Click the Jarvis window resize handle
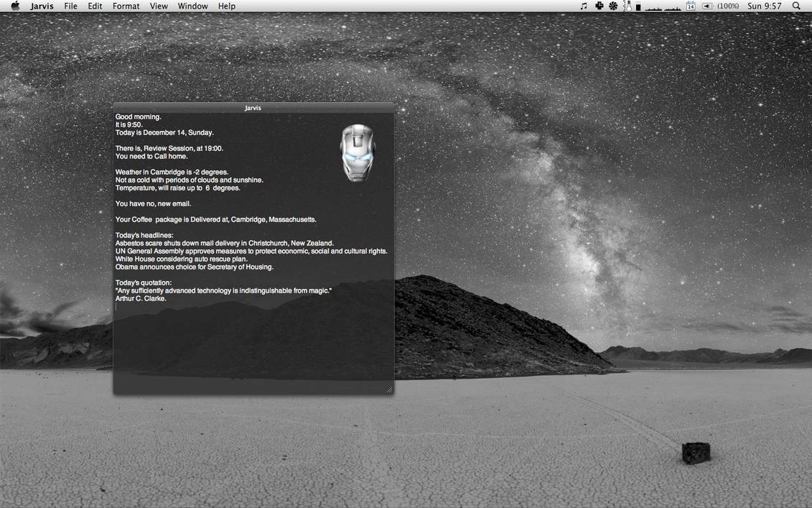 point(389,389)
